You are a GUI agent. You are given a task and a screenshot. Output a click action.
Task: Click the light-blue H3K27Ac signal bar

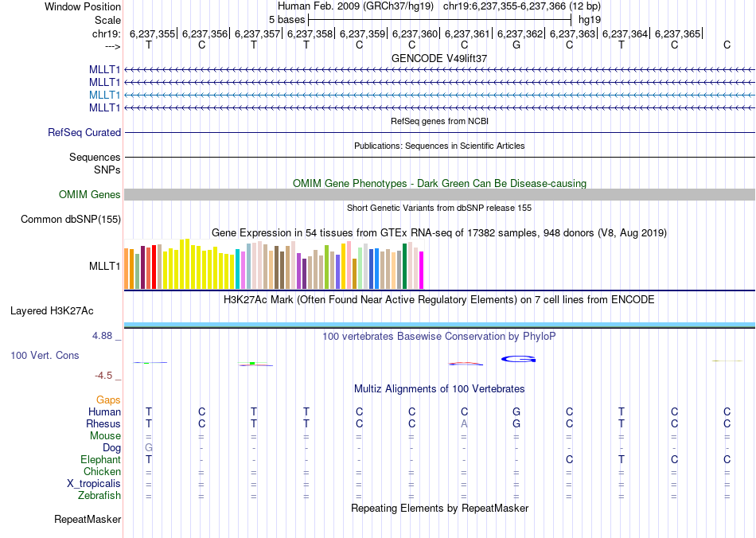click(440, 325)
